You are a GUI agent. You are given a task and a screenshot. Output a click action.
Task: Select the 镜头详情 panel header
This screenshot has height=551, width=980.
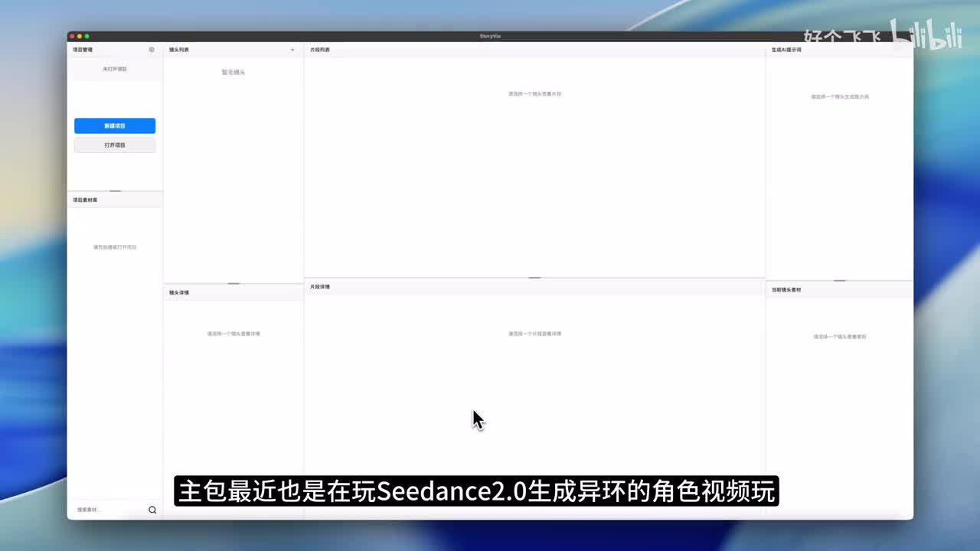point(179,292)
